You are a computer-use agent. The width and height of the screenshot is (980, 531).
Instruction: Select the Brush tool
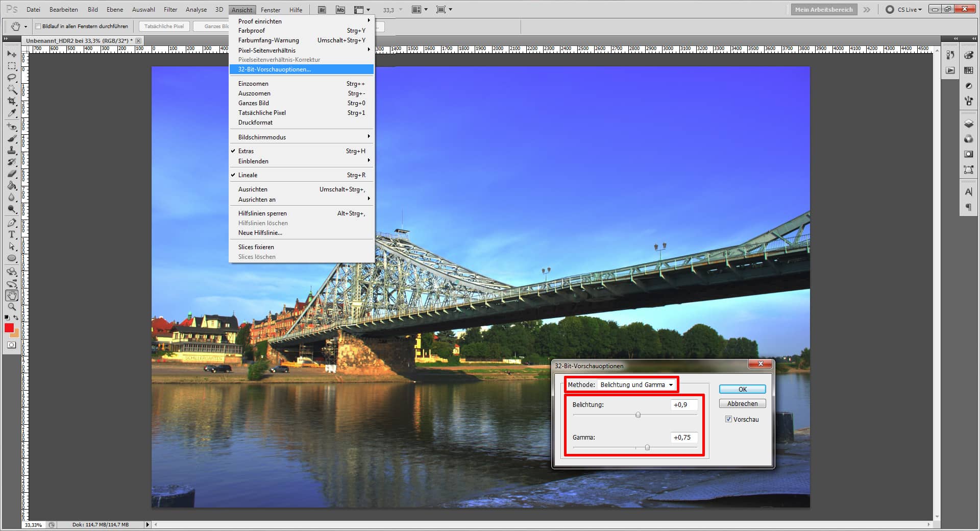pos(11,138)
